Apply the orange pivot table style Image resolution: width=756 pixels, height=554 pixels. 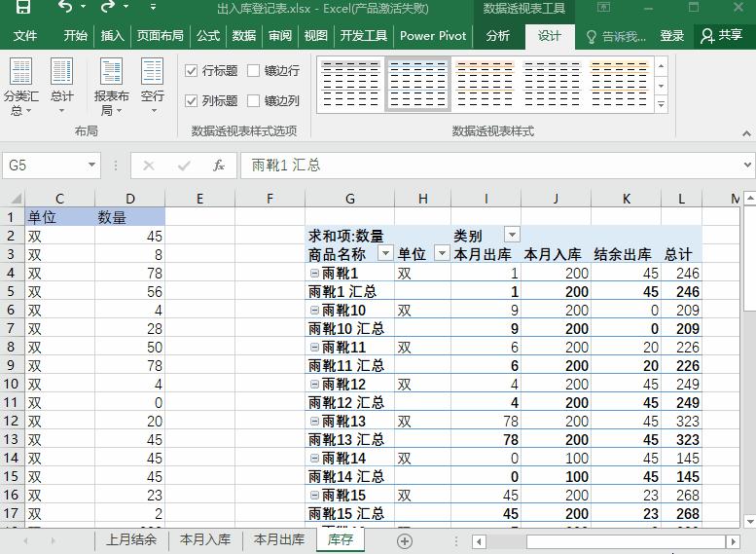pyautogui.click(x=486, y=84)
